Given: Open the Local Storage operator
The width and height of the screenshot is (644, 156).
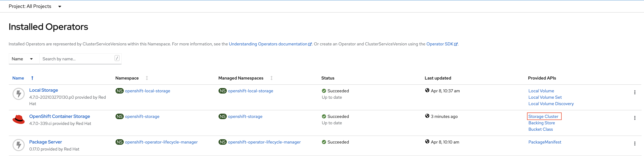Looking at the screenshot, I should 43,90.
